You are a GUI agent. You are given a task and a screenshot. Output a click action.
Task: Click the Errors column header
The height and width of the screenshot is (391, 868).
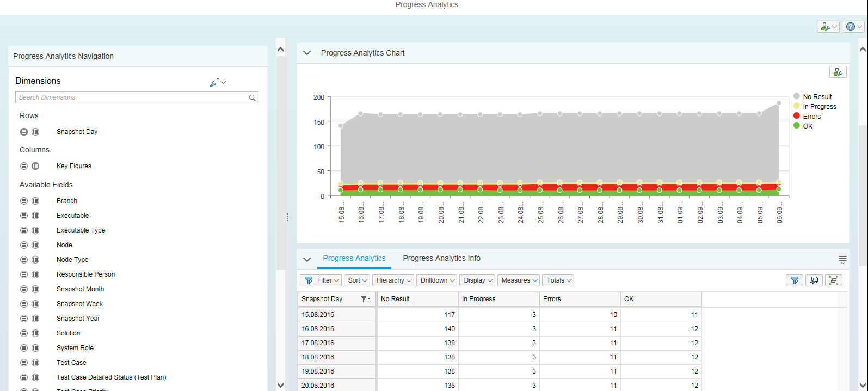tap(580, 299)
